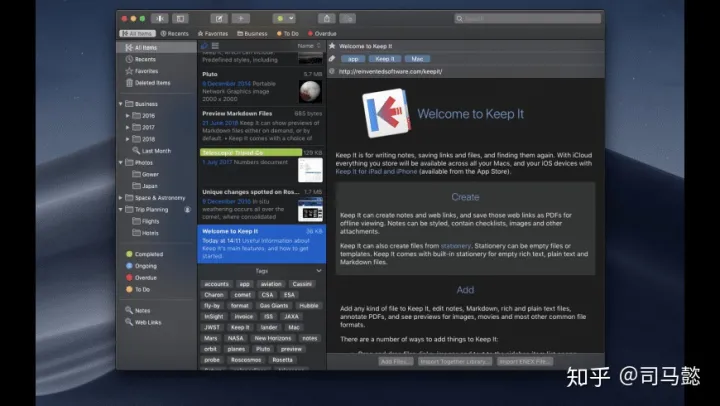
Task: Click the Keep It tag token in info bar
Action: [385, 59]
